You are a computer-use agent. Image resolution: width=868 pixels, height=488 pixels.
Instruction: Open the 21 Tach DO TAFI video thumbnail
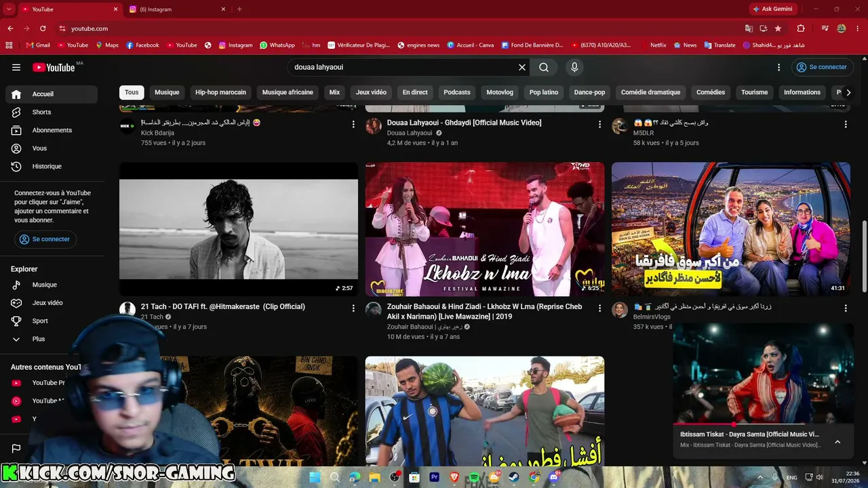[239, 229]
